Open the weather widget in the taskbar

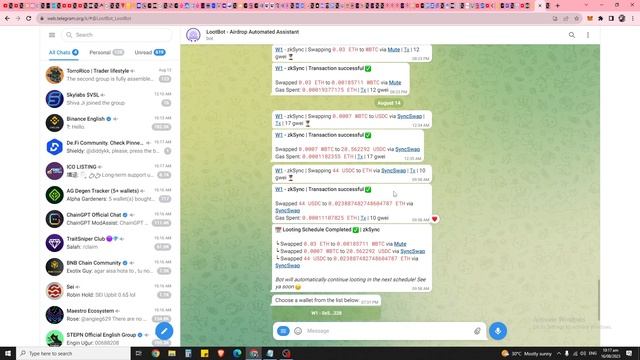[x=526, y=353]
